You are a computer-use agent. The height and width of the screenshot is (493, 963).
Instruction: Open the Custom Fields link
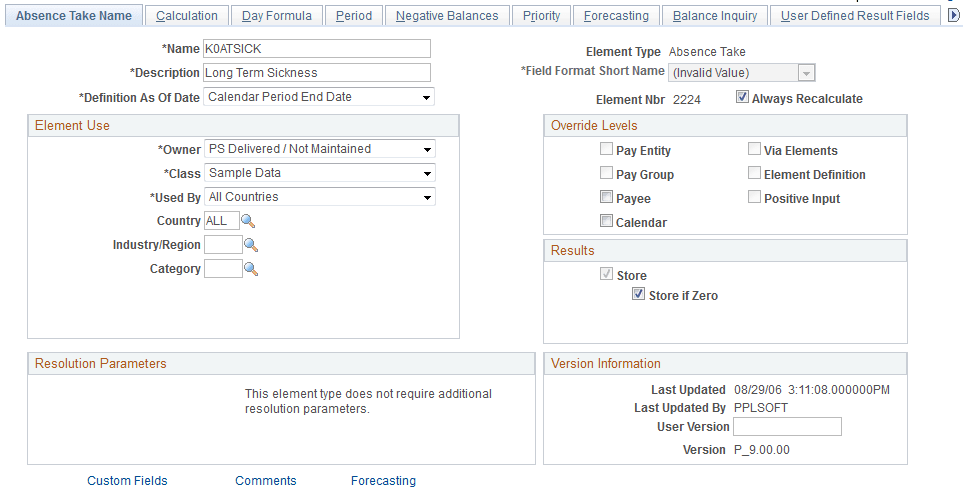127,481
